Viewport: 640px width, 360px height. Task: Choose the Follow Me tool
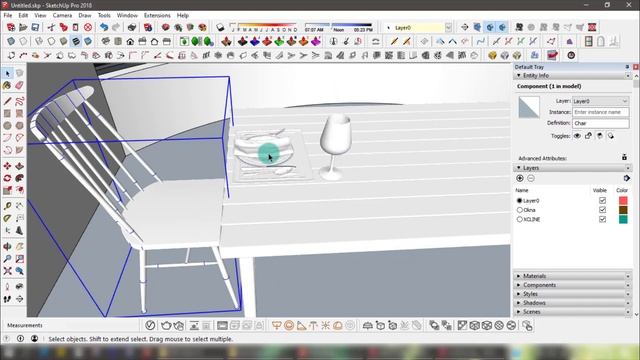coord(19,178)
